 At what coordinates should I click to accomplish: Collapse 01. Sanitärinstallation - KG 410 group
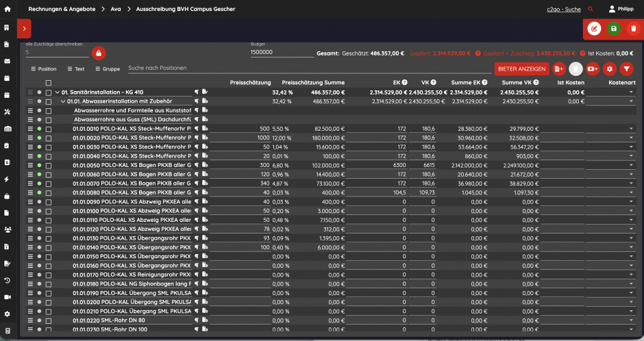[x=58, y=92]
